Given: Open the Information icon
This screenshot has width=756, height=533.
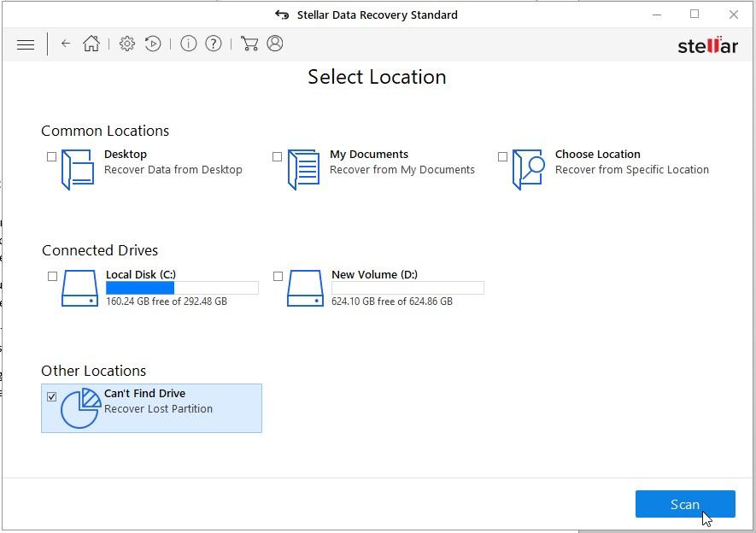Looking at the screenshot, I should click(x=189, y=44).
